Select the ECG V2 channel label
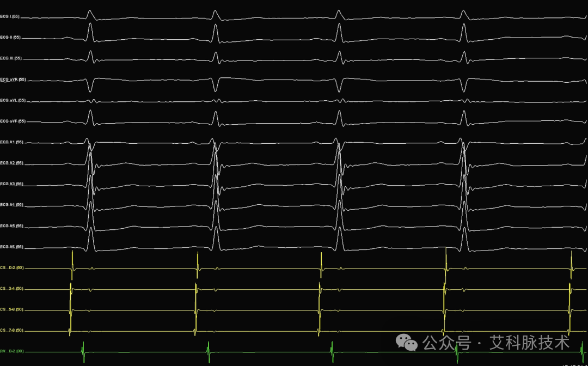This screenshot has height=366, width=588. point(12,163)
